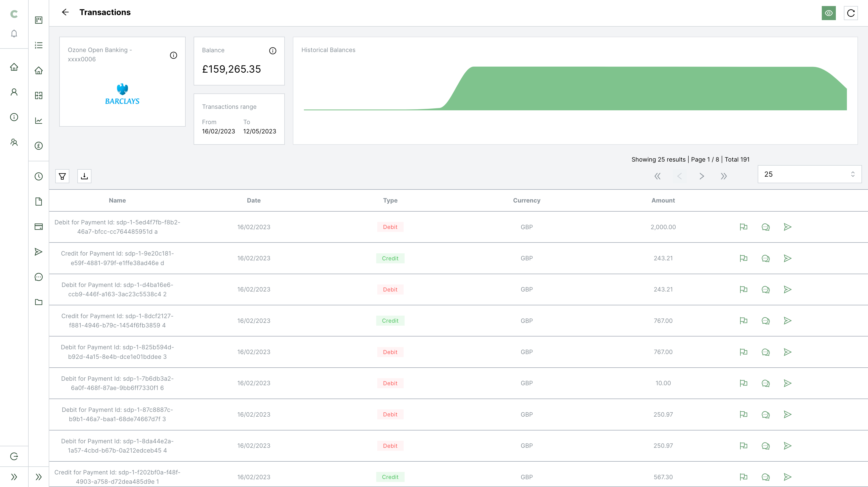Viewport: 868px width, 487px height.
Task: Expand the inner sidebar with double chevron
Action: [39, 477]
